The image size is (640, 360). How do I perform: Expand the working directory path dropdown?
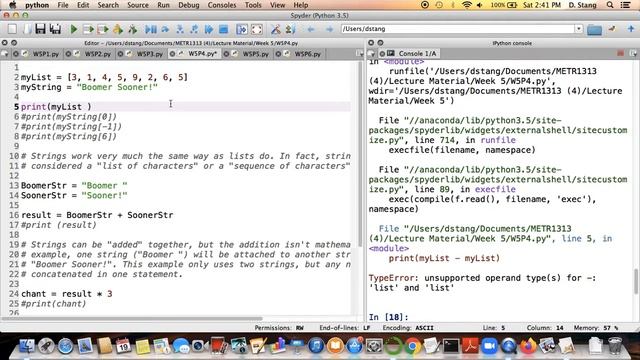click(x=578, y=29)
